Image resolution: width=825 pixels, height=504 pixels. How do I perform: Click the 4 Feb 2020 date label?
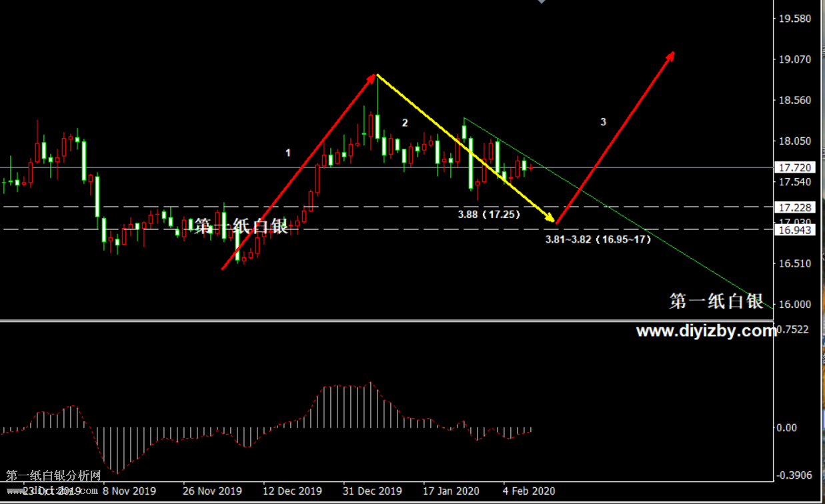pyautogui.click(x=529, y=491)
